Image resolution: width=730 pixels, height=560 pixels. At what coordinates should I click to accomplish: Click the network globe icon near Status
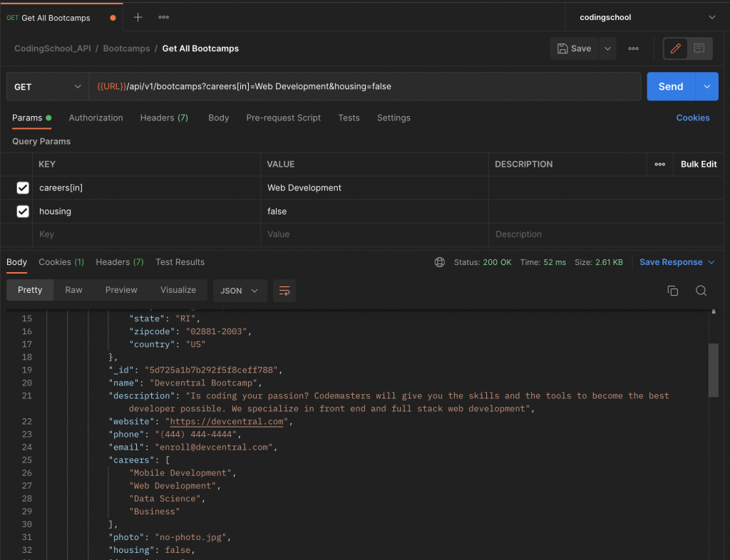point(439,262)
